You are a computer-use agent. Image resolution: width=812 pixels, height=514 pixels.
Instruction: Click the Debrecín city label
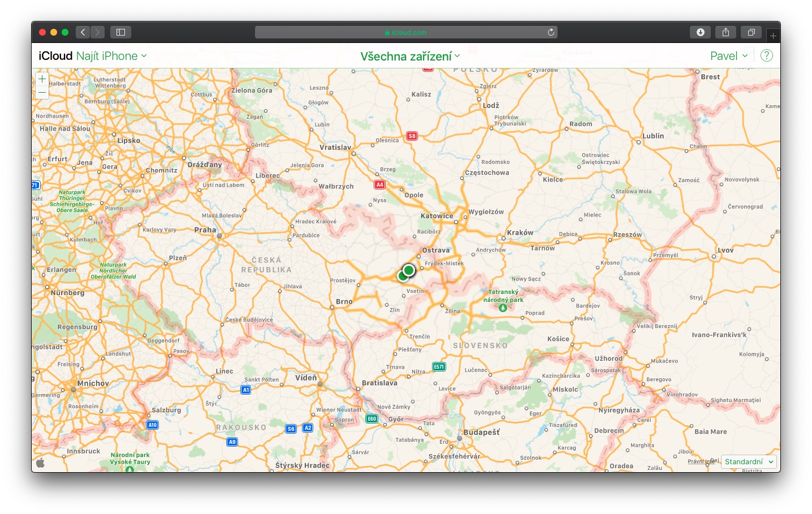(609, 430)
